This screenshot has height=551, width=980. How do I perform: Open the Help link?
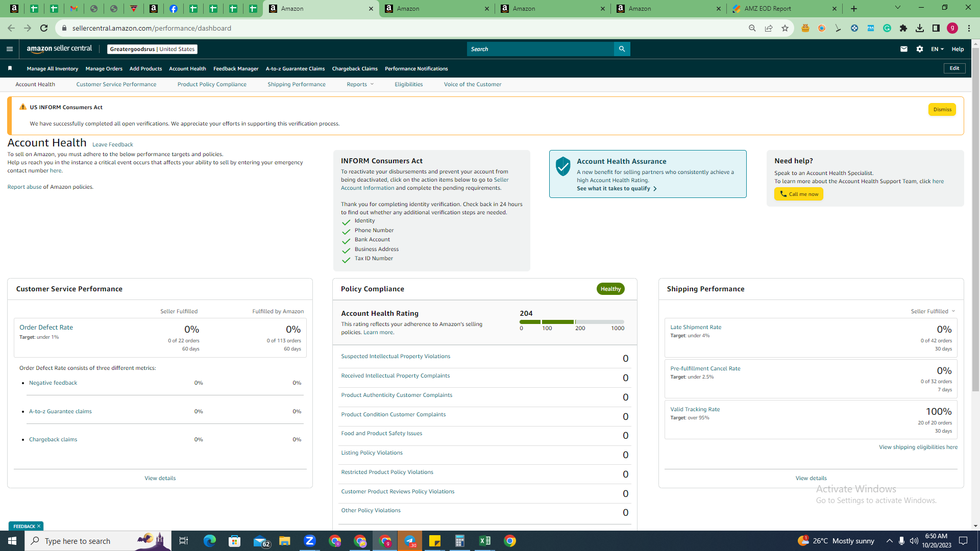(958, 49)
